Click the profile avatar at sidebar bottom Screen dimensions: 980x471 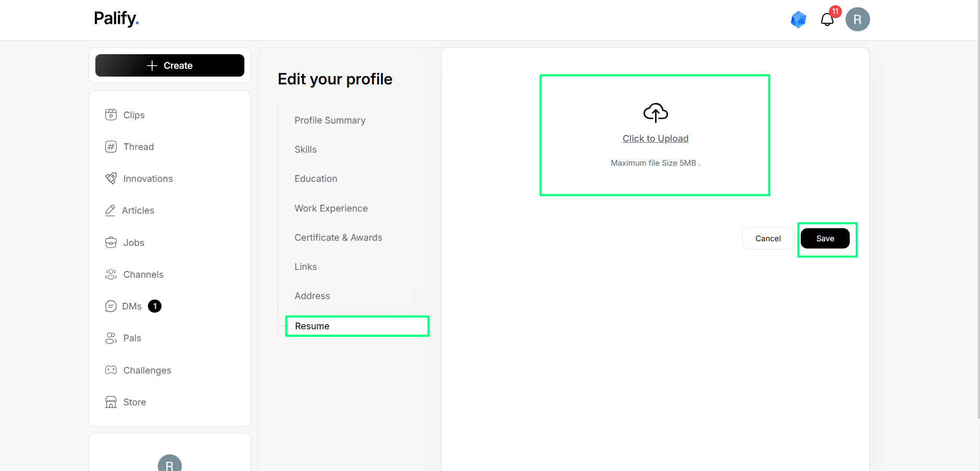tap(170, 463)
